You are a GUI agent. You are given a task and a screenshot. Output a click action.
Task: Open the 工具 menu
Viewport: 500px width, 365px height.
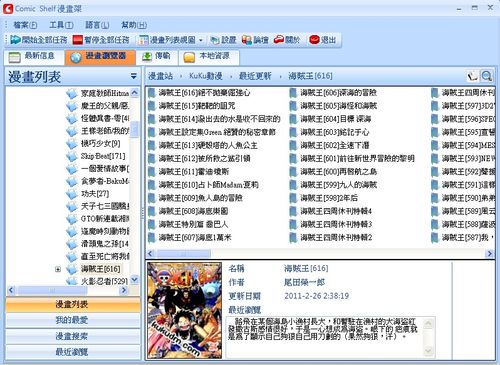tap(61, 25)
